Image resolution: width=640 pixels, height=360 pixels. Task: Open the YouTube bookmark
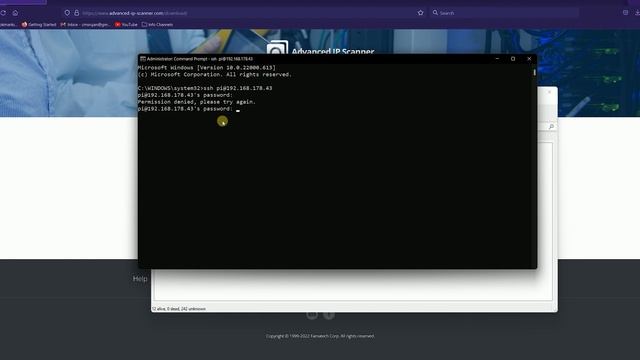[x=126, y=24]
